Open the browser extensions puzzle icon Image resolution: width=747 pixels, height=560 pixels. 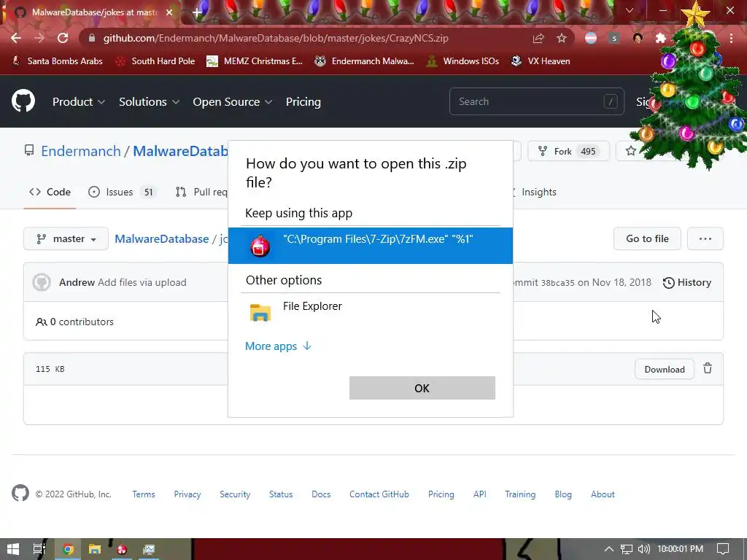tap(661, 38)
